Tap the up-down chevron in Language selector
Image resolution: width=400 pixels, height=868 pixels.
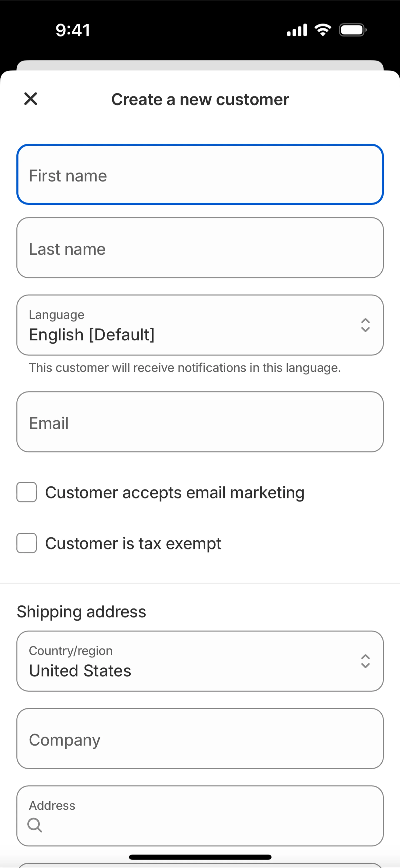tap(365, 325)
